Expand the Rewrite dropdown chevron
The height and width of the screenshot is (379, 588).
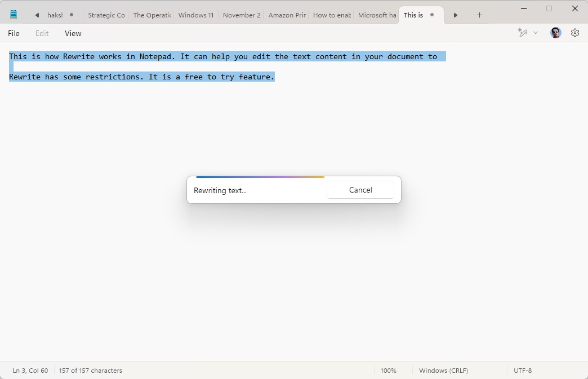[x=536, y=33]
